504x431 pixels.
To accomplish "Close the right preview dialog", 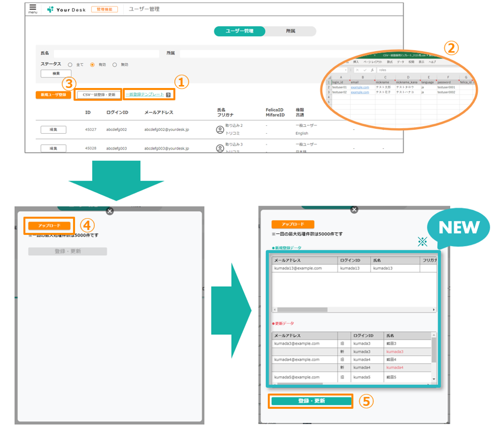I will pos(354,210).
